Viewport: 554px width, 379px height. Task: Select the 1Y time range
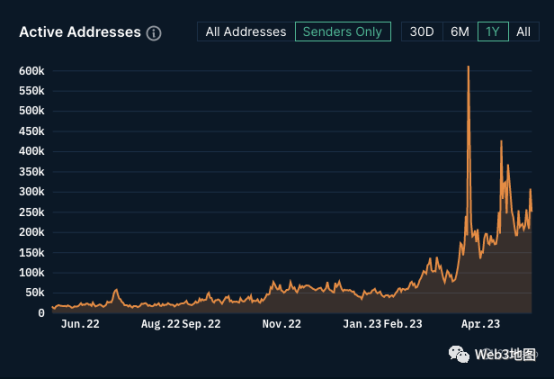[x=493, y=32]
